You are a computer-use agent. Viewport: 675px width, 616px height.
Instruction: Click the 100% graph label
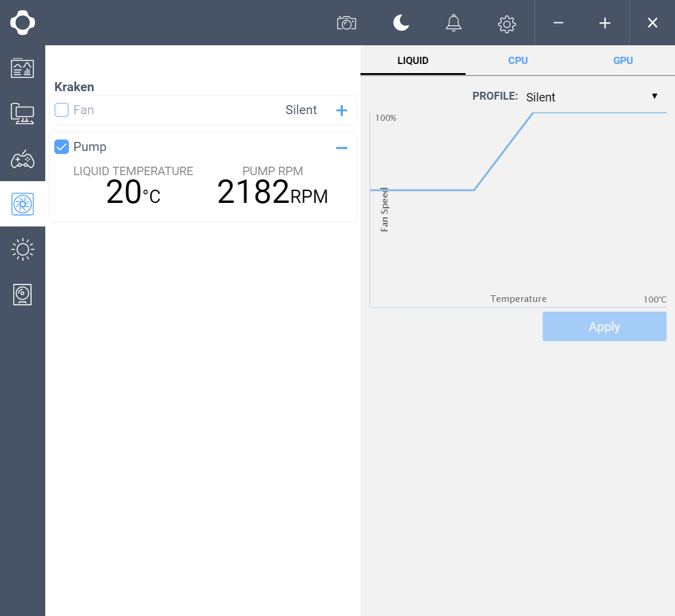(386, 118)
